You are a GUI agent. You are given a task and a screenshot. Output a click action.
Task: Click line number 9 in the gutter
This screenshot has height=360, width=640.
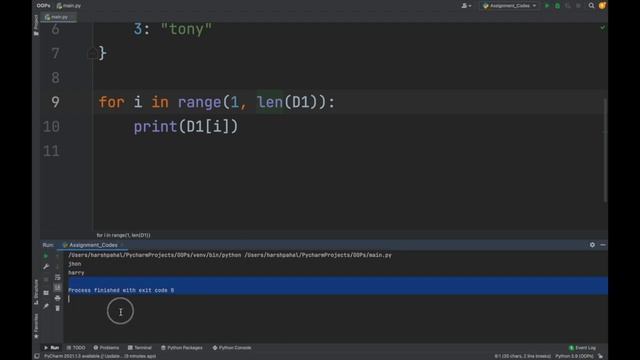[x=55, y=102]
